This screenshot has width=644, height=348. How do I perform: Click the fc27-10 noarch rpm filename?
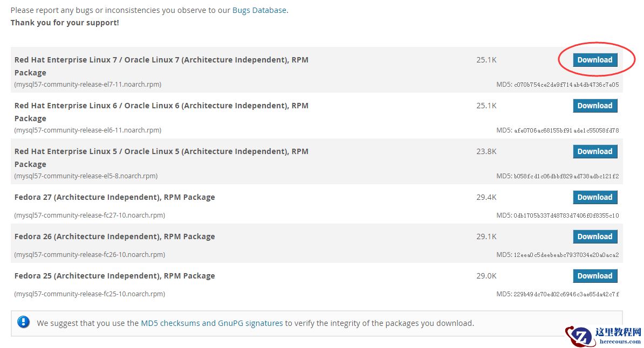pyautogui.click(x=90, y=215)
